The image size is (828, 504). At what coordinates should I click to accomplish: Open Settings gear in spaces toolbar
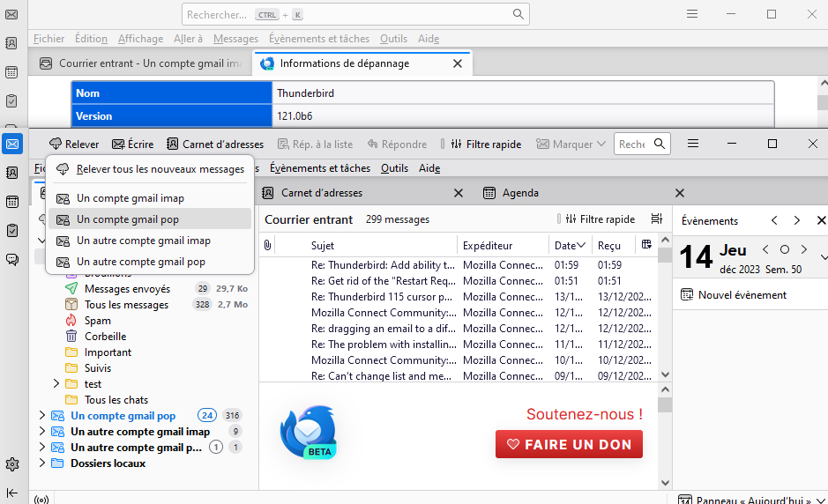tap(12, 463)
